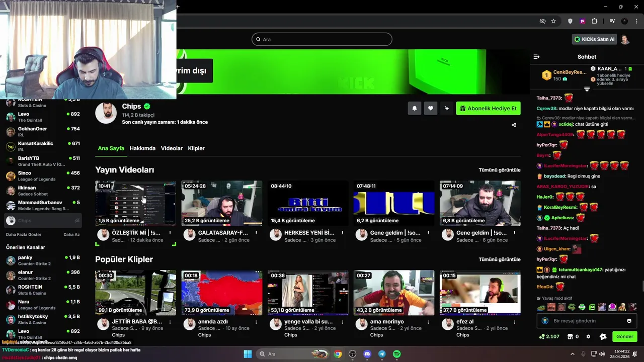Click the purple extension icon in toolbar

click(583, 21)
